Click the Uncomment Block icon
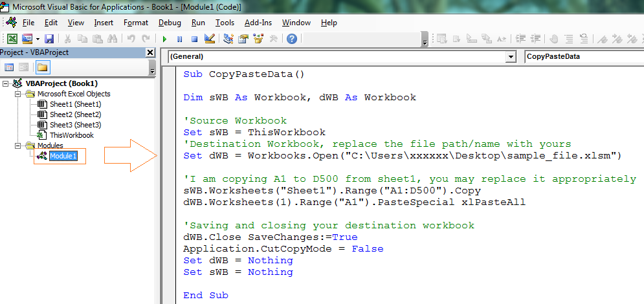Image resolution: width=644 pixels, height=304 pixels. (584, 39)
